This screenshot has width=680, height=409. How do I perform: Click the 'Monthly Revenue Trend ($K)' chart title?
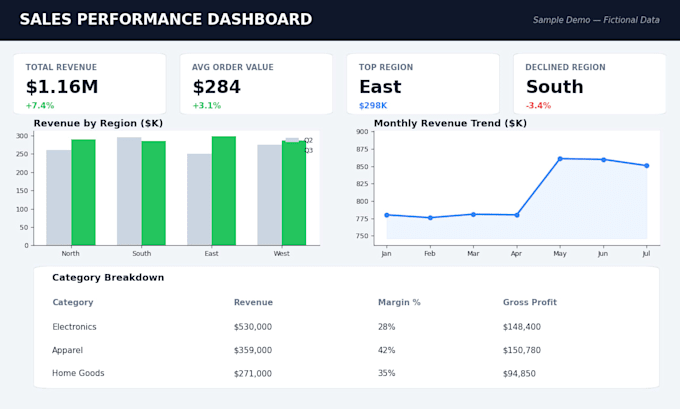click(450, 123)
